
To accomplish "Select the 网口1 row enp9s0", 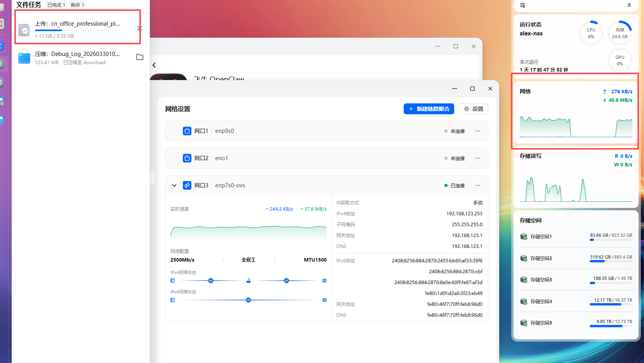I will click(327, 131).
